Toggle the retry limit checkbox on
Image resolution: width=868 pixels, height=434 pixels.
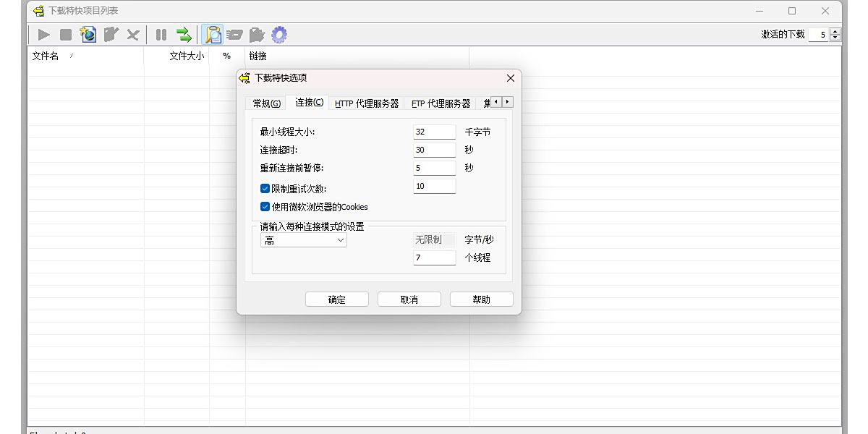pyautogui.click(x=265, y=188)
